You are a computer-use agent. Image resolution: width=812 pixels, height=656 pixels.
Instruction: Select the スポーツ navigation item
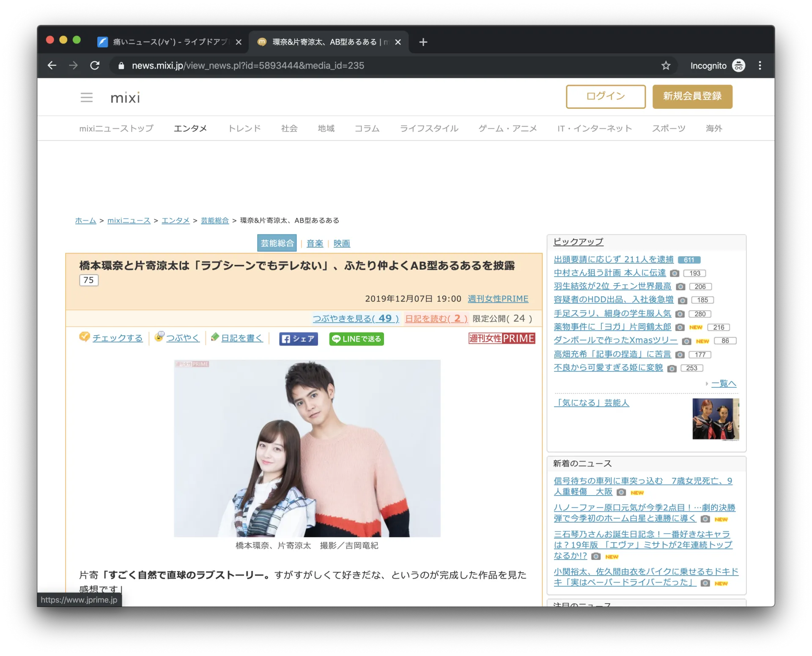pyautogui.click(x=668, y=128)
